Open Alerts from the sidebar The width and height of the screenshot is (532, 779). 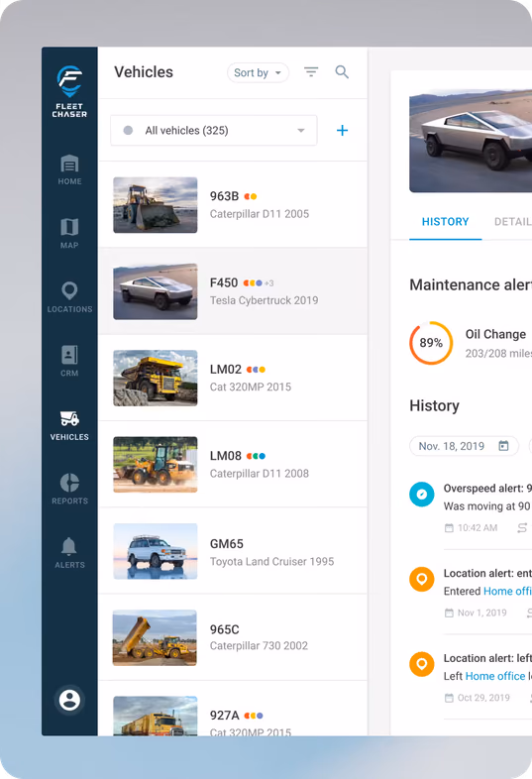point(69,553)
